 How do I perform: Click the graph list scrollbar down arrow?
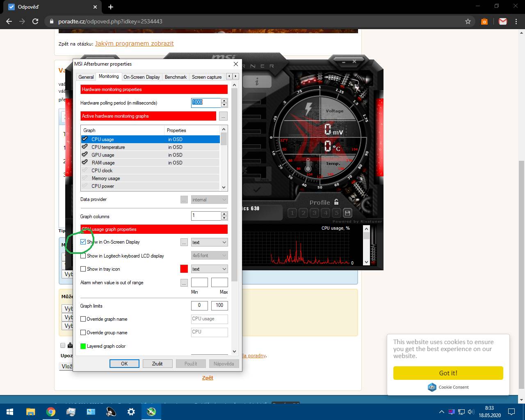click(224, 187)
